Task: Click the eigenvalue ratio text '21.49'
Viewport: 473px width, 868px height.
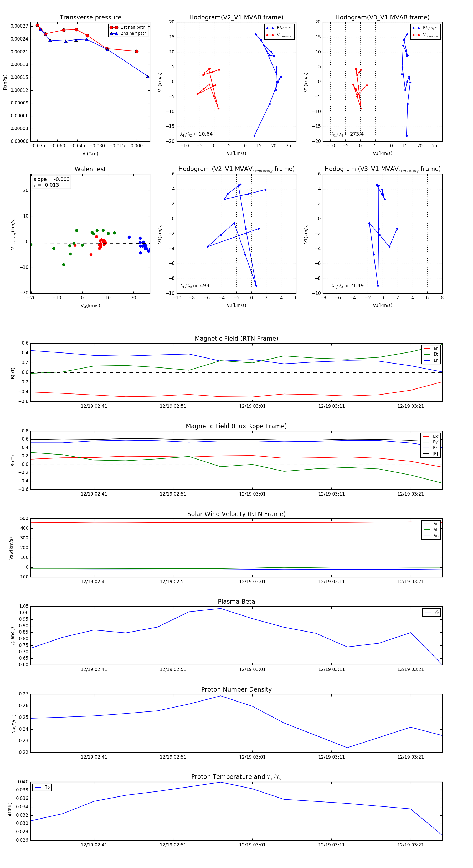Action: (x=357, y=286)
